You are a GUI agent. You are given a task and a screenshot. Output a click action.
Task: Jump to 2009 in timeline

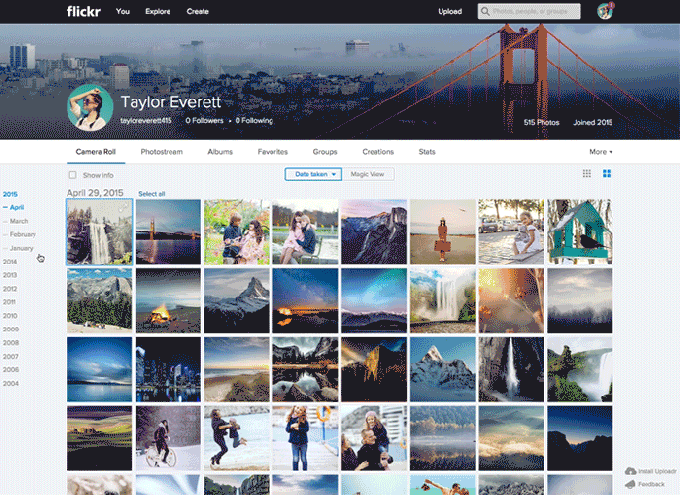pyautogui.click(x=10, y=329)
